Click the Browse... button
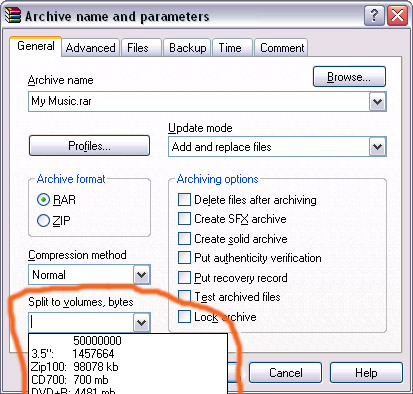This screenshot has height=394, width=413. click(349, 77)
